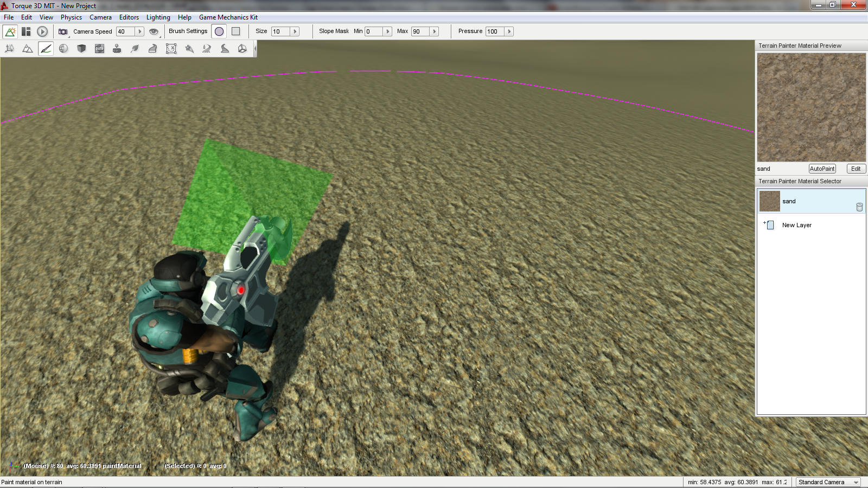Open the Shape Editor cube icon
This screenshot has height=488, width=868.
point(81,49)
